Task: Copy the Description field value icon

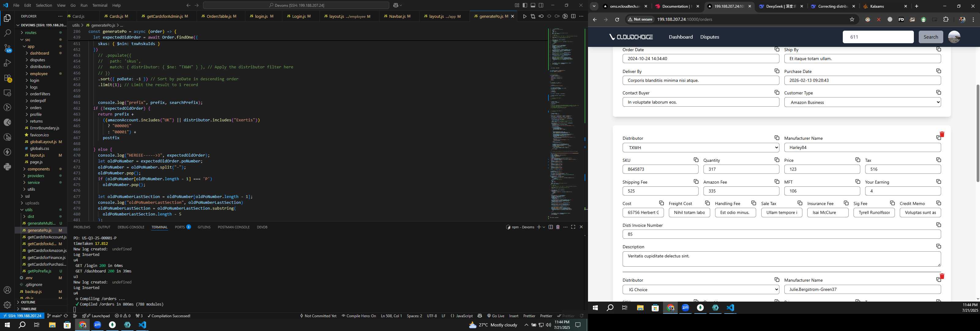Action: 939,246
